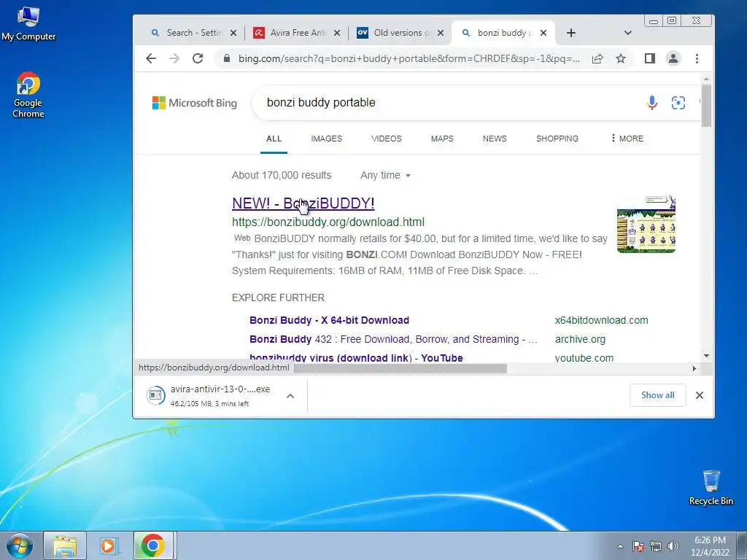747x560 pixels.
Task: Select the Recycle Bin desktop icon
Action: (711, 488)
